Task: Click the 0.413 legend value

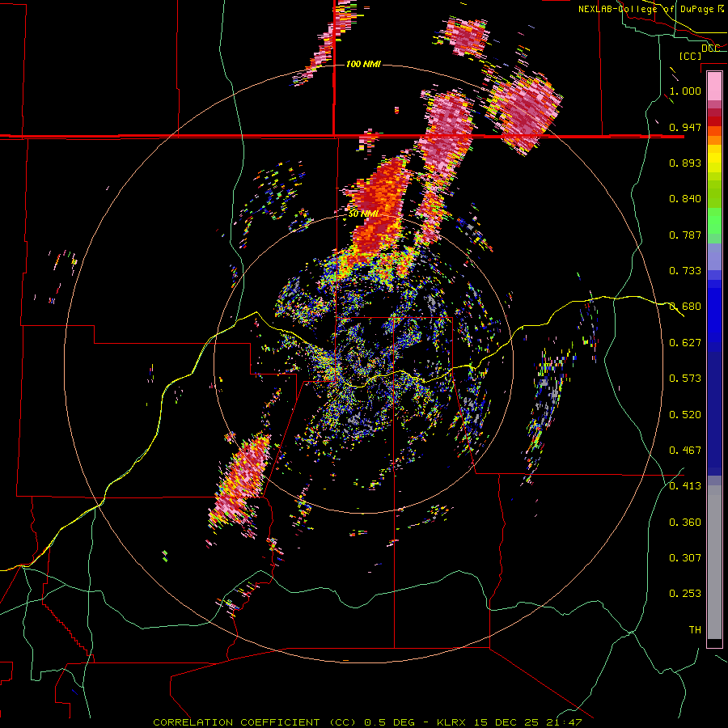Action: click(685, 486)
